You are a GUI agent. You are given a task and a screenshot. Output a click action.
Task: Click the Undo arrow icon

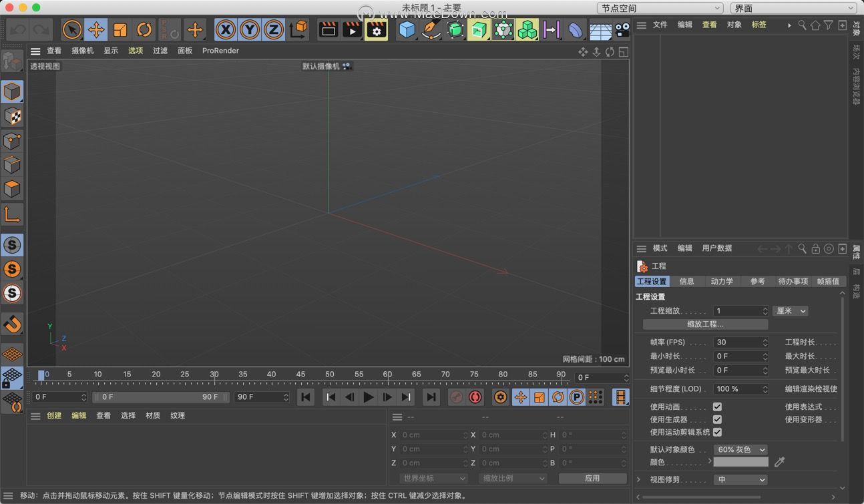(x=18, y=29)
